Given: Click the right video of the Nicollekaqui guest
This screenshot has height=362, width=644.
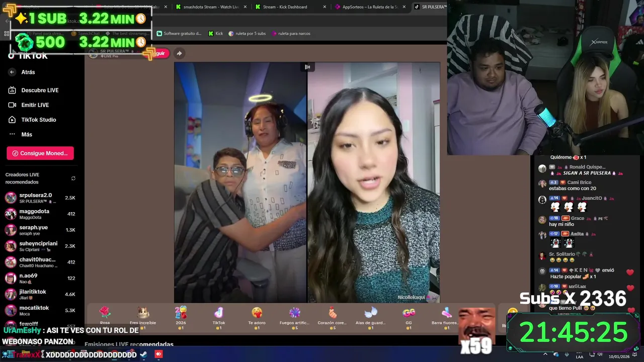Looking at the screenshot, I should [374, 182].
